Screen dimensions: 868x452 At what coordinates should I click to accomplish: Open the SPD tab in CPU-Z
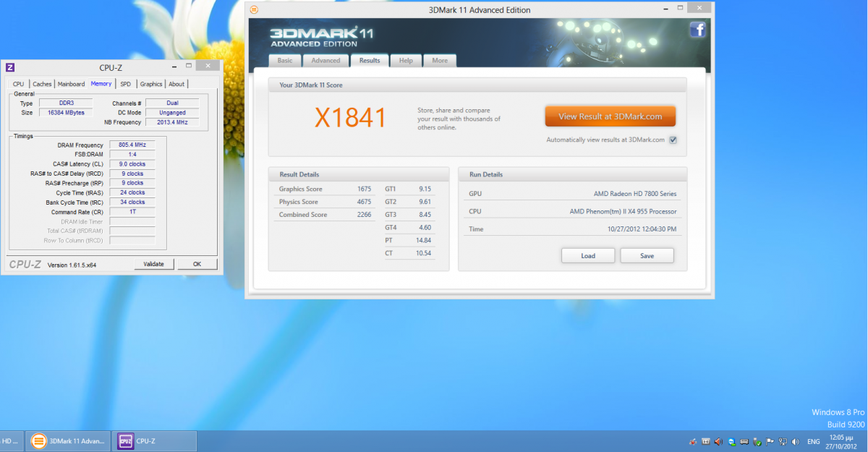click(x=126, y=84)
